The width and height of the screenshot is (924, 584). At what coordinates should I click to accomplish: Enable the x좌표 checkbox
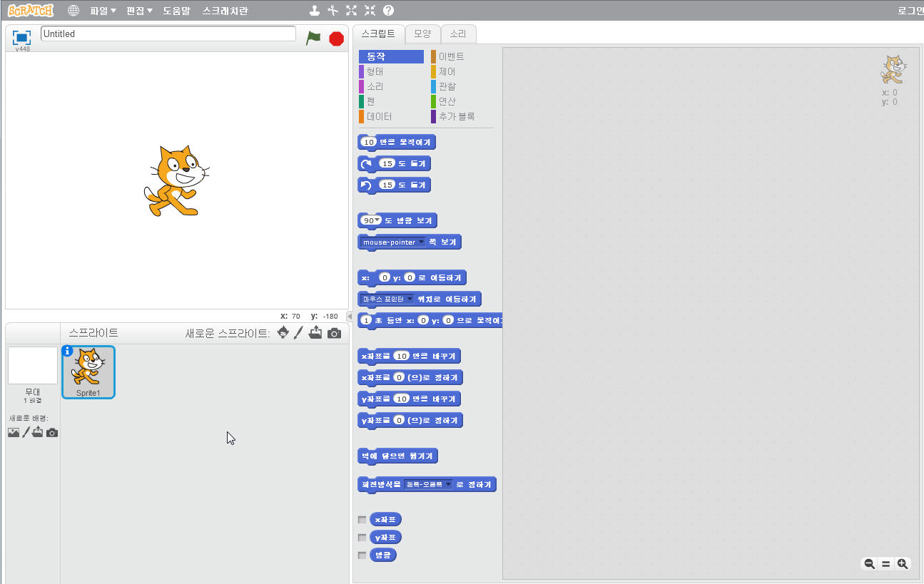click(362, 520)
